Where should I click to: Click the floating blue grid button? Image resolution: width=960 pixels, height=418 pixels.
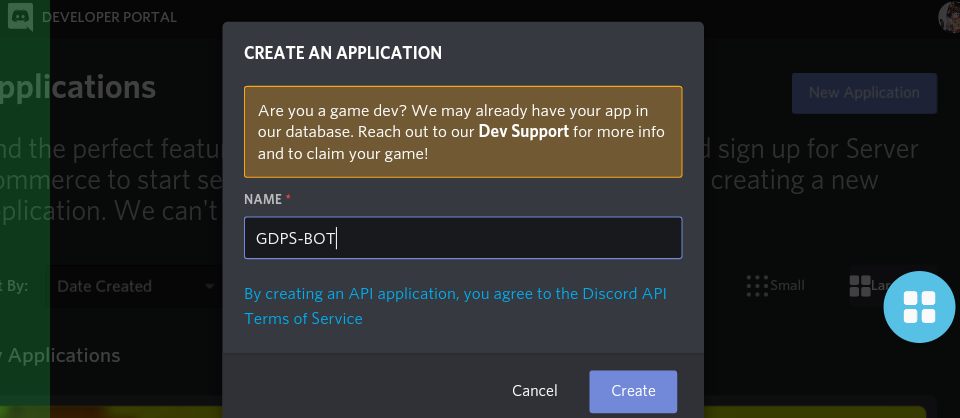[x=919, y=307]
